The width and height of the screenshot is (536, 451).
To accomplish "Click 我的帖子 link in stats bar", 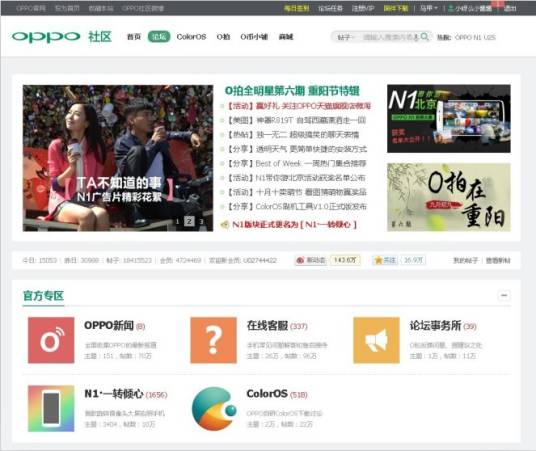I will coord(466,261).
